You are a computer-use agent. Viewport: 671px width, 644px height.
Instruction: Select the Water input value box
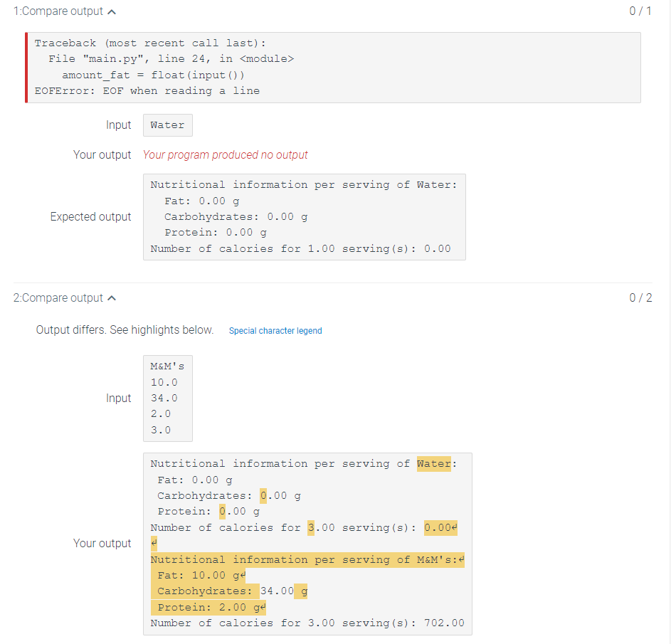click(167, 125)
